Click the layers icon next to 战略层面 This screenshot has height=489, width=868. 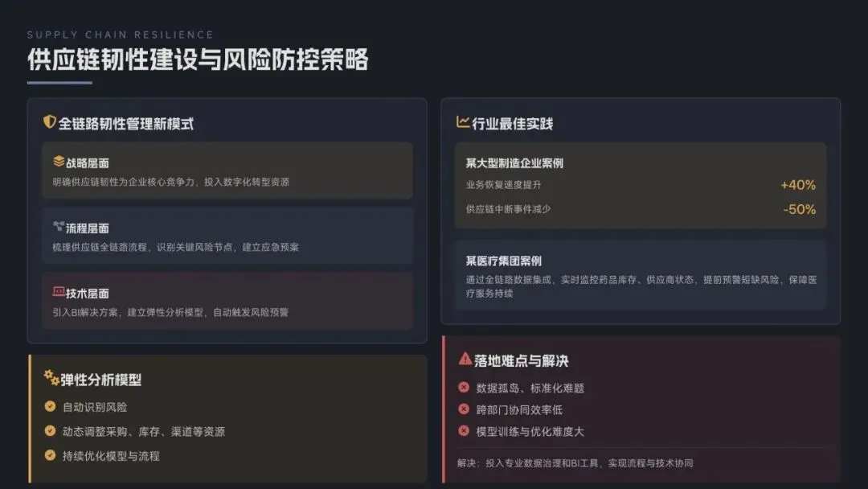click(x=59, y=162)
